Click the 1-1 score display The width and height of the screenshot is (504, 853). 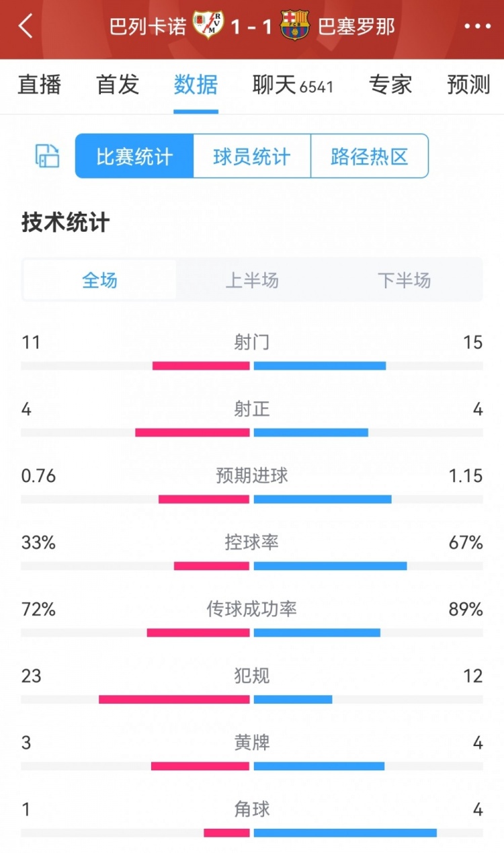[x=252, y=26]
